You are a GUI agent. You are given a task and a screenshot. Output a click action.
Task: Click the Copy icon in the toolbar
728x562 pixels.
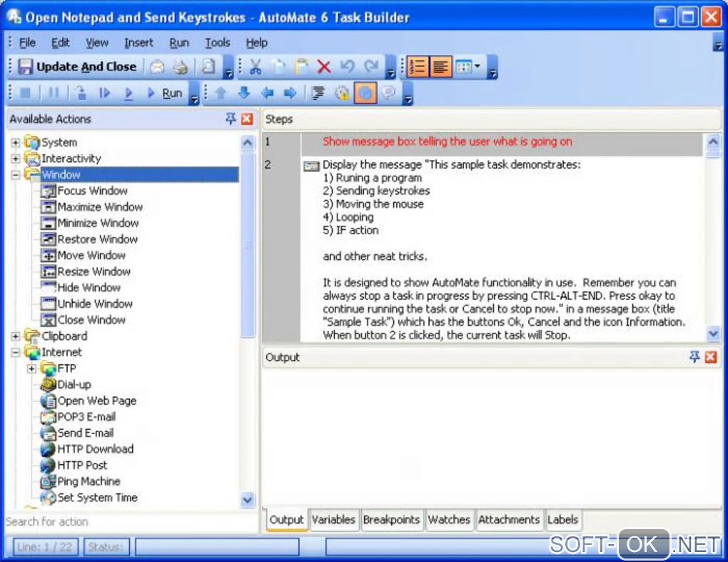pos(278,67)
